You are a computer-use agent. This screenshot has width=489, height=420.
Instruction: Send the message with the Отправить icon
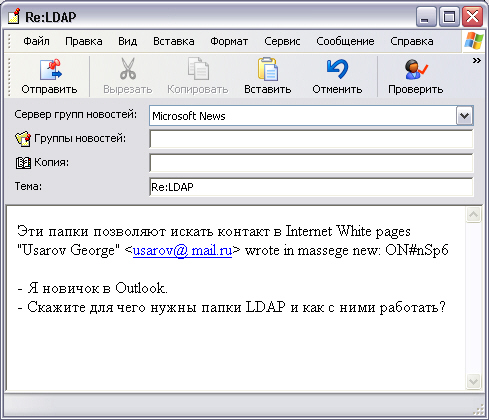tap(50, 70)
